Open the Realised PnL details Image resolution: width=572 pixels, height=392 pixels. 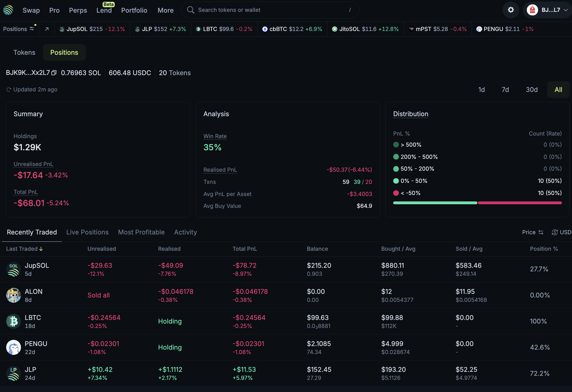coord(220,170)
